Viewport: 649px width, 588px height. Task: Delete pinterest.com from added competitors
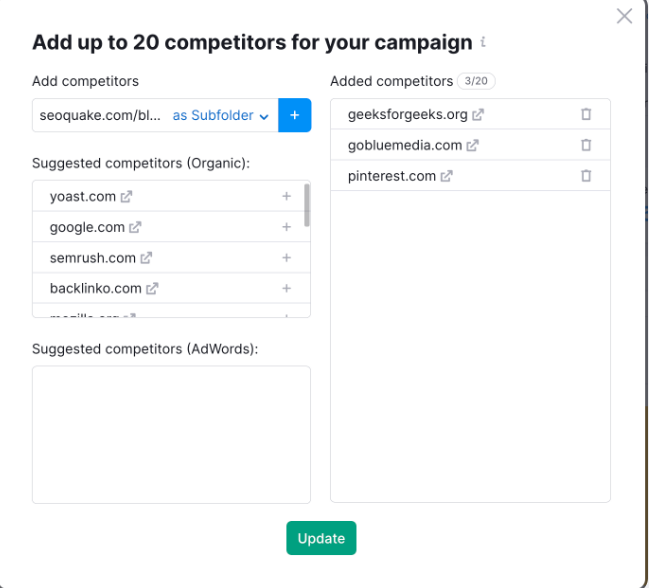pyautogui.click(x=586, y=176)
